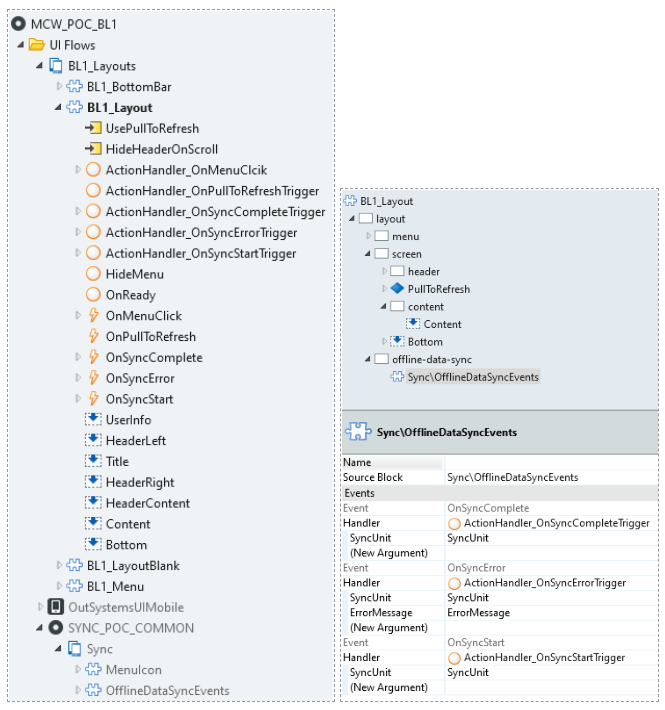
Task: Click the ActionHandler_OnPullToRefreshTrigger action icon
Action: coord(93,191)
